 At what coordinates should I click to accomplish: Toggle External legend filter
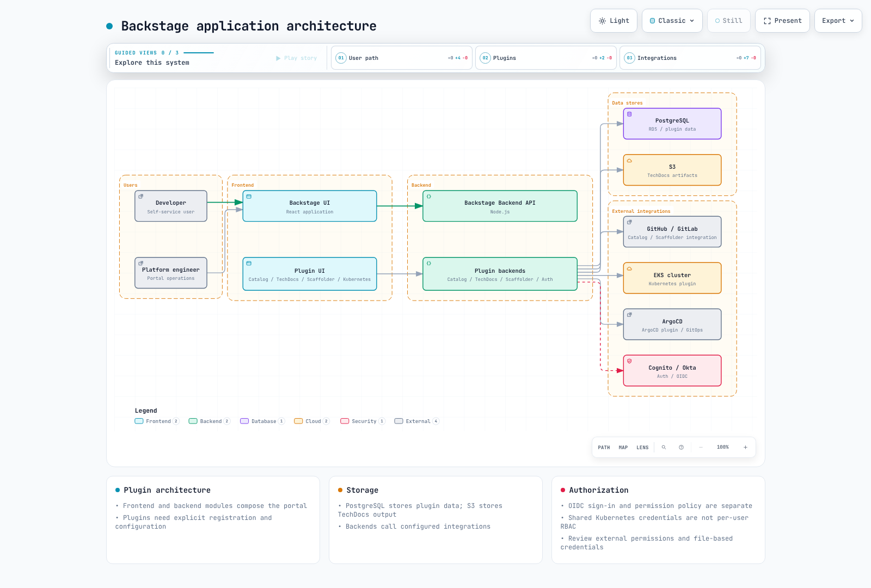tap(416, 421)
